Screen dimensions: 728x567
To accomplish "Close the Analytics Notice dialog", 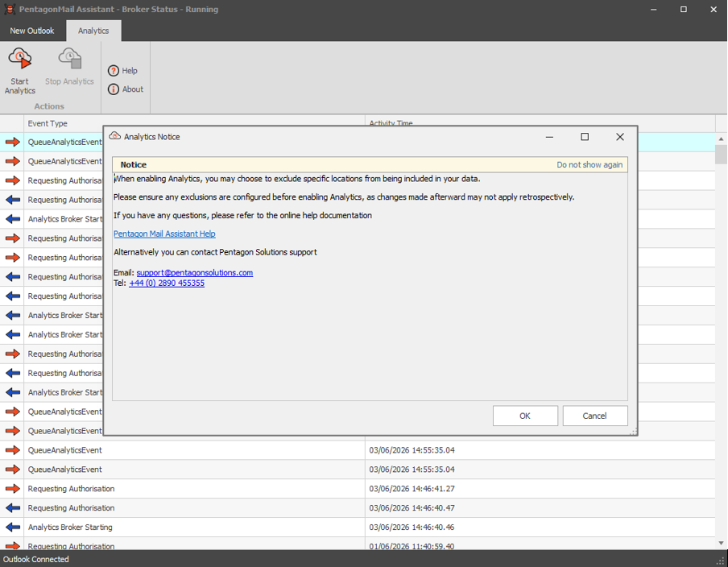I will pos(620,137).
